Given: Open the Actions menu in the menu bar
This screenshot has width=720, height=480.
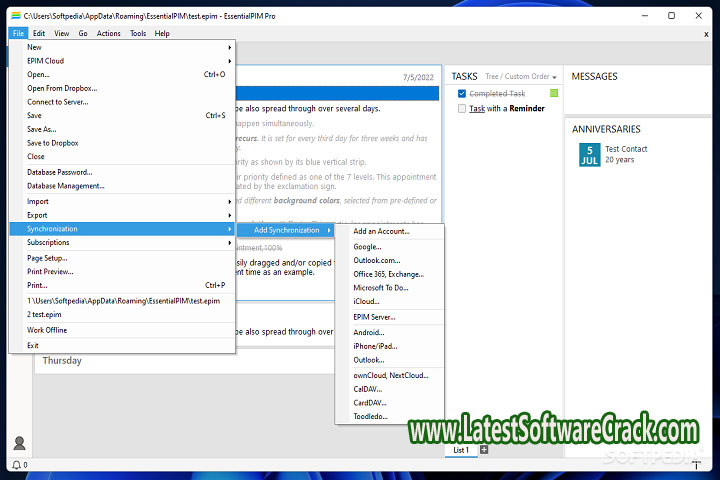Looking at the screenshot, I should [109, 34].
